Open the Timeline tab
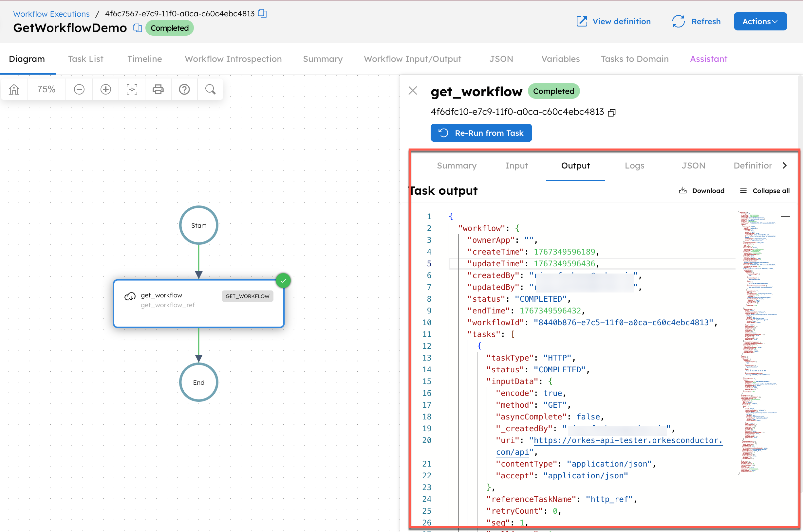The width and height of the screenshot is (803, 532). (144, 59)
